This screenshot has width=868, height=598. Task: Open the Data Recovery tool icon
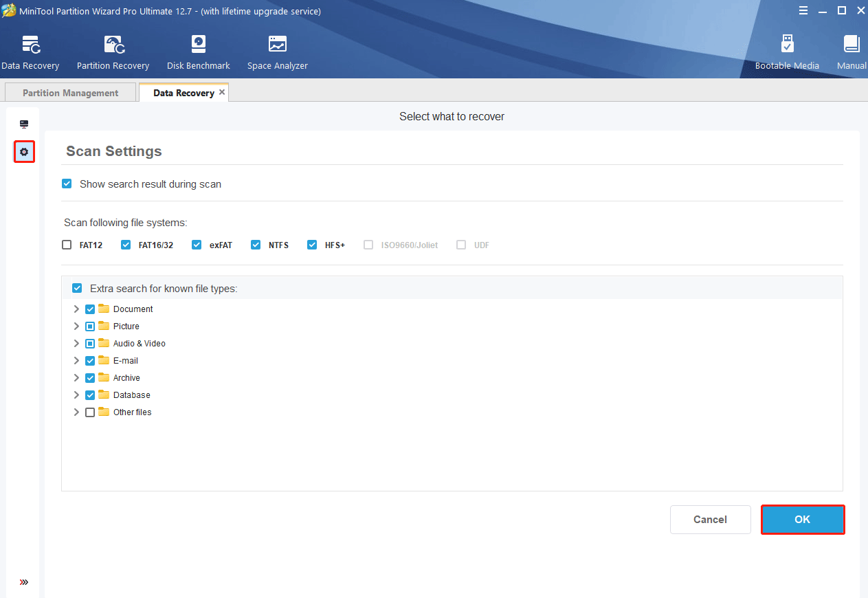point(31,45)
